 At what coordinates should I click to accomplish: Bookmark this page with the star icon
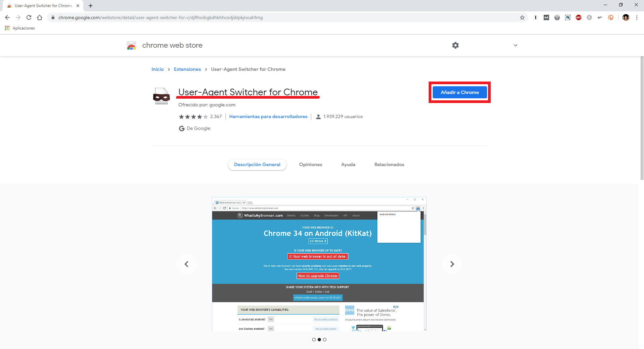(522, 17)
